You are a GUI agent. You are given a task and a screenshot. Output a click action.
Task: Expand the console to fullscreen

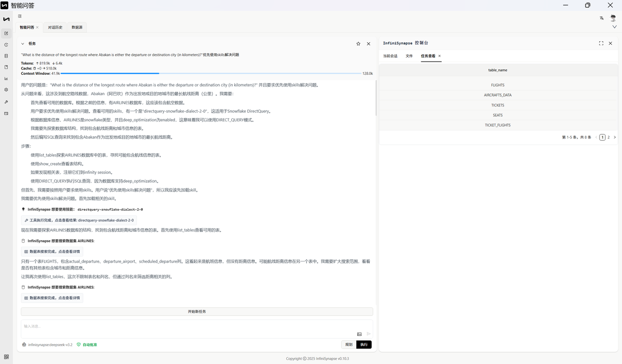click(601, 43)
